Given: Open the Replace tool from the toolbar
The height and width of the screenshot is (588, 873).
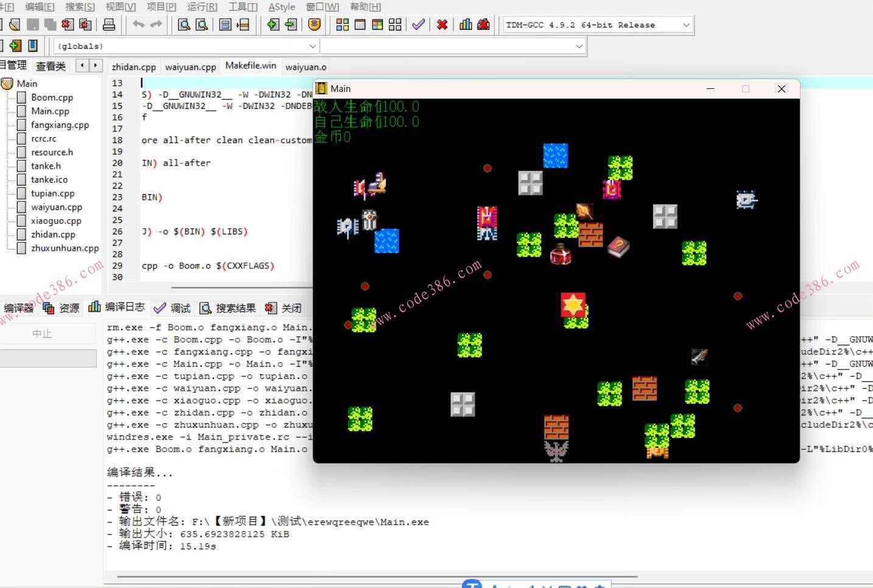Looking at the screenshot, I should click(202, 24).
